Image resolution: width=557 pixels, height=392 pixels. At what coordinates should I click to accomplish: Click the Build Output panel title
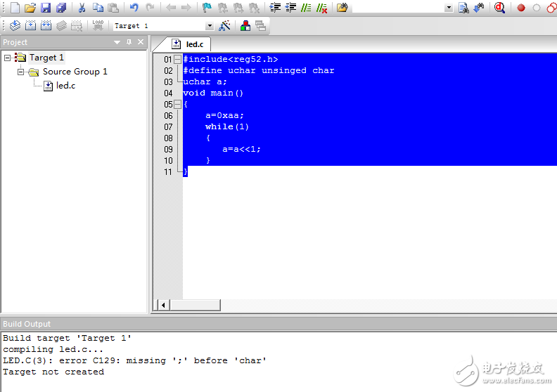pos(27,324)
